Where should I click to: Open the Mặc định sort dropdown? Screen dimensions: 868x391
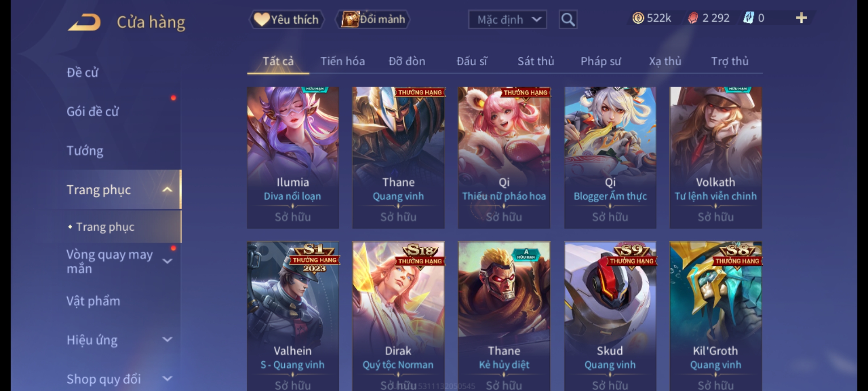click(x=507, y=20)
